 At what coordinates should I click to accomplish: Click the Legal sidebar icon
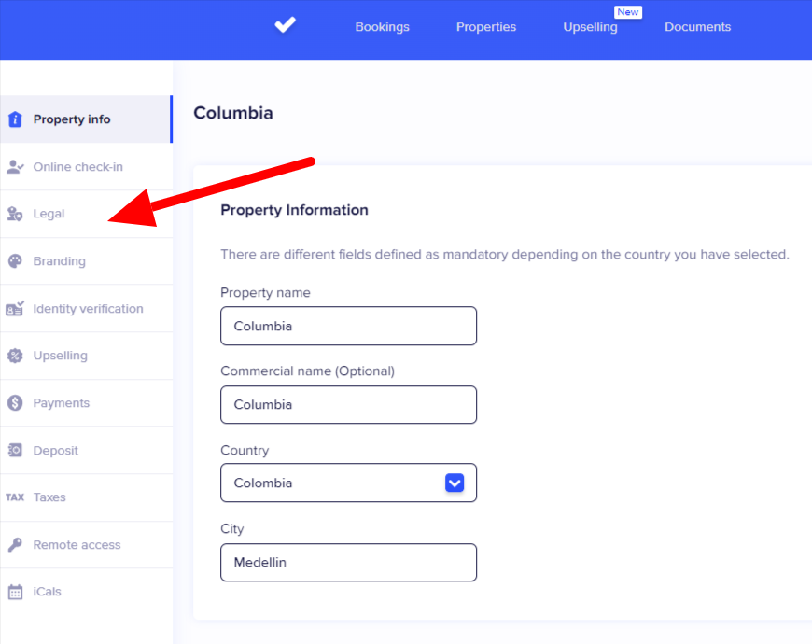15,214
